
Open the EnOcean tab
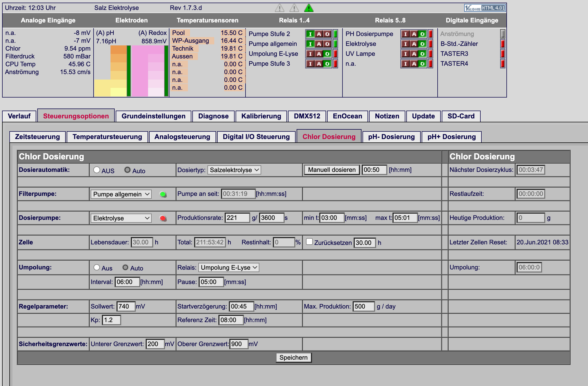[x=347, y=116]
